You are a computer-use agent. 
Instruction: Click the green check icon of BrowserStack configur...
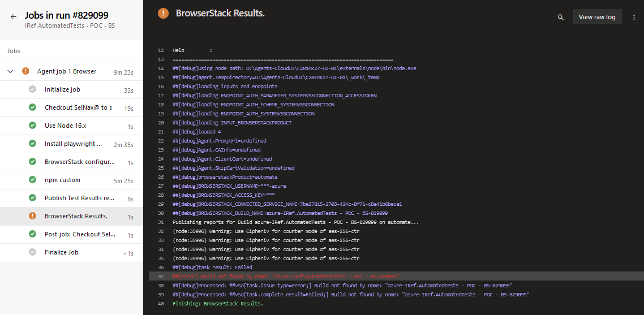tap(32, 161)
